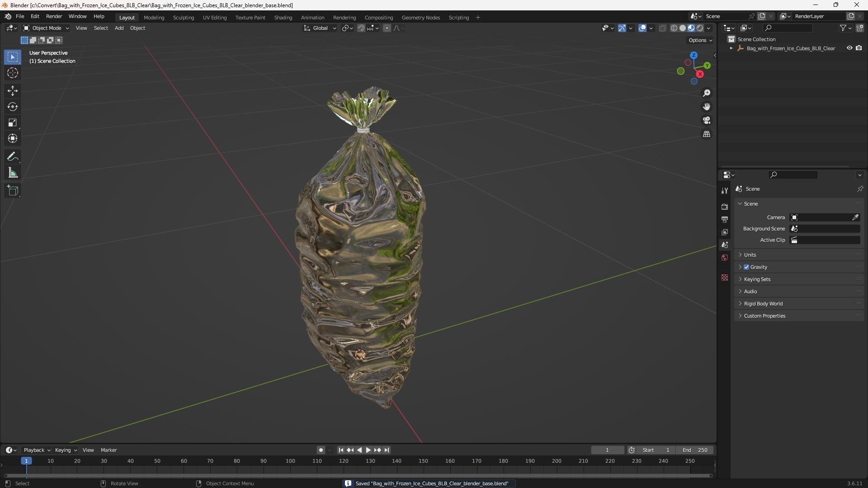Screen dimensions: 868x488
Task: Open the Object Mode dropdown
Action: click(x=46, y=28)
